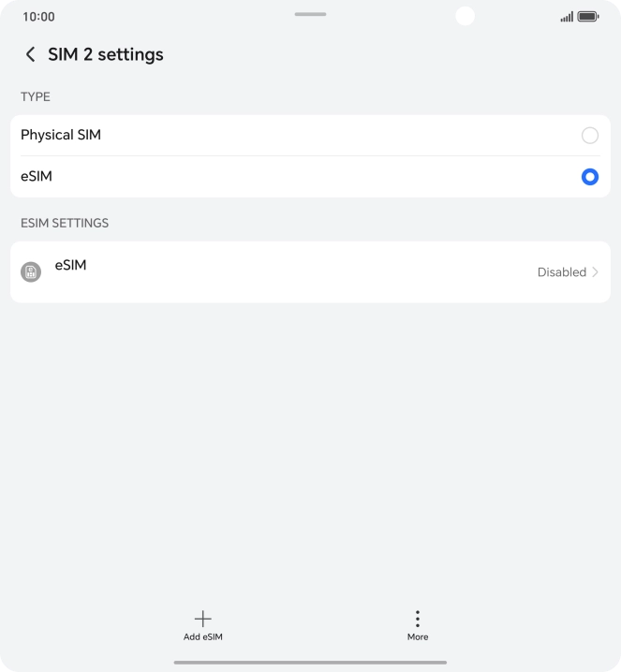Select the eSIM radio button

coord(589,177)
